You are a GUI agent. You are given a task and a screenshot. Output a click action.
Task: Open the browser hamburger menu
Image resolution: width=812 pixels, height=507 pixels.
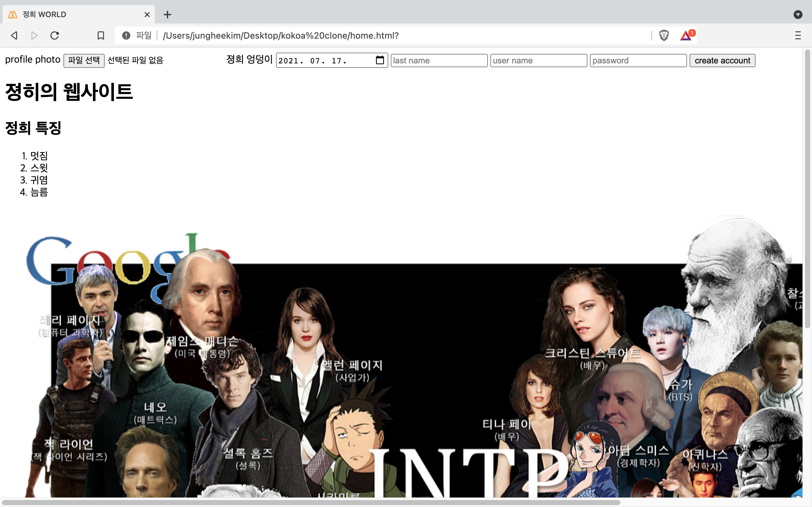point(798,35)
